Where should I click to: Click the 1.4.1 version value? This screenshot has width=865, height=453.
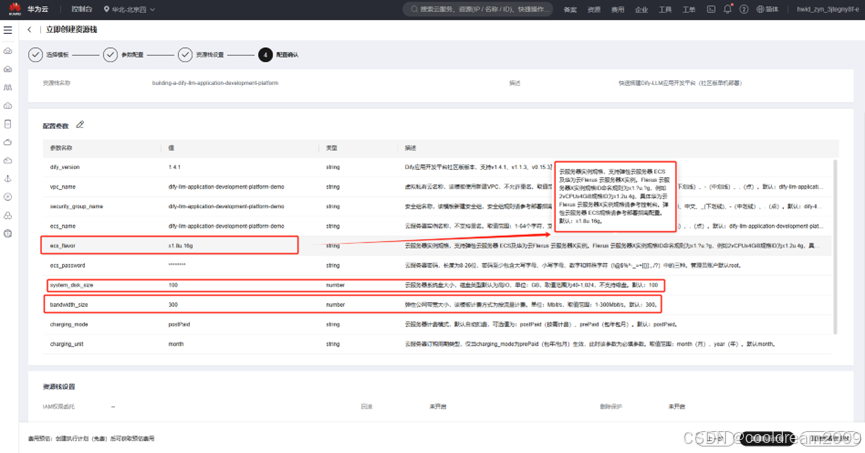coord(174,167)
